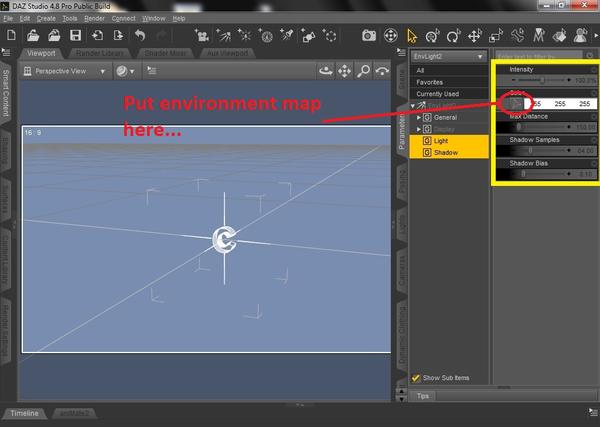Create a new null object icon
The image size is (600, 427).
(329, 36)
